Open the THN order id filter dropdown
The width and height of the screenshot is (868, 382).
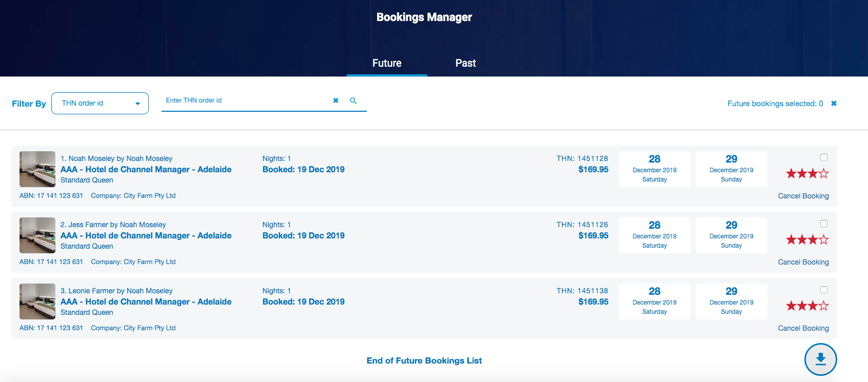100,104
